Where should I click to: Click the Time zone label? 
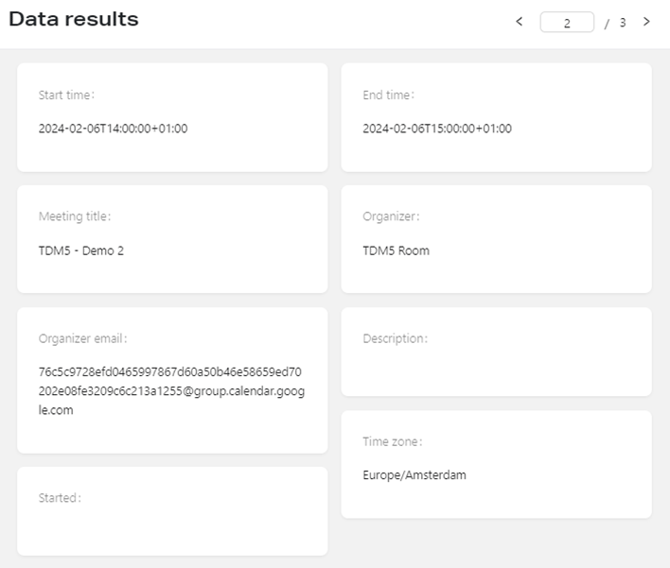(x=392, y=441)
